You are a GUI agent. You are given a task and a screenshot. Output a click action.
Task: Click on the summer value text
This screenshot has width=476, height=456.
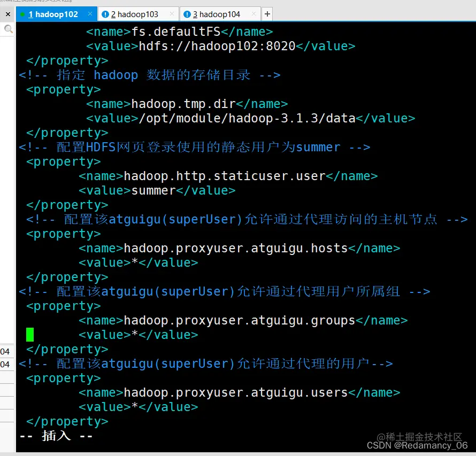(x=153, y=190)
